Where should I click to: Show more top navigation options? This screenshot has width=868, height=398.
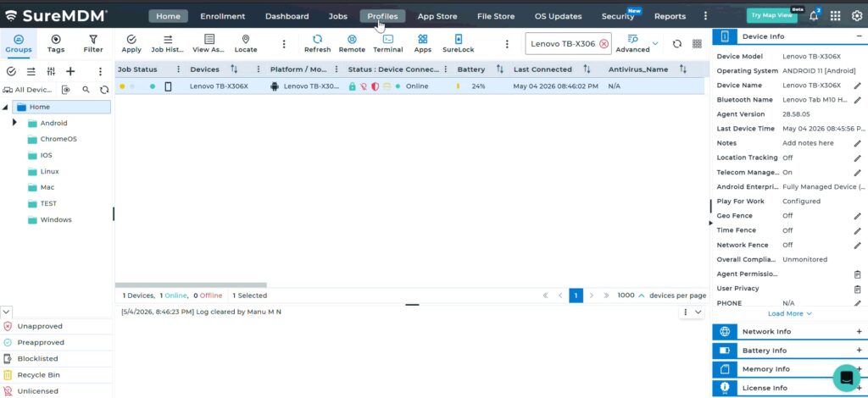[705, 16]
